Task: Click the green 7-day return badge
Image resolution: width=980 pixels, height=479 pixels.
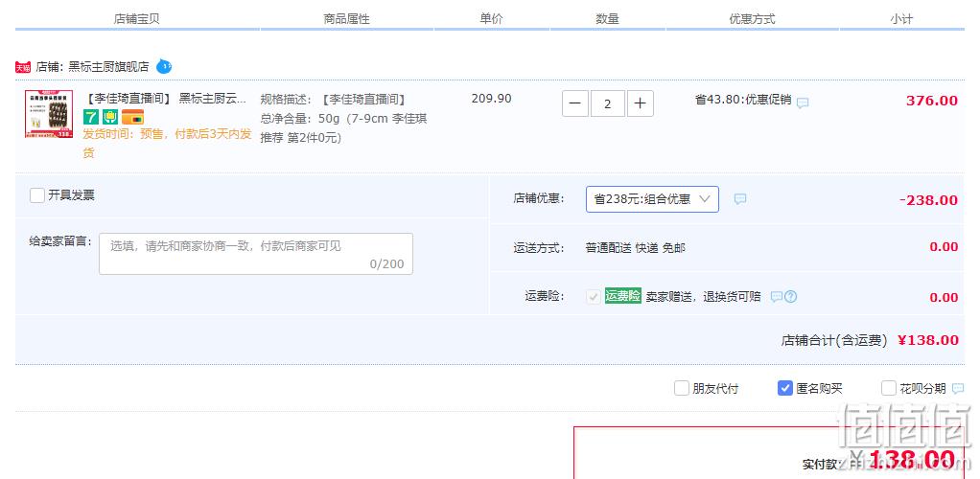Action: [x=91, y=116]
